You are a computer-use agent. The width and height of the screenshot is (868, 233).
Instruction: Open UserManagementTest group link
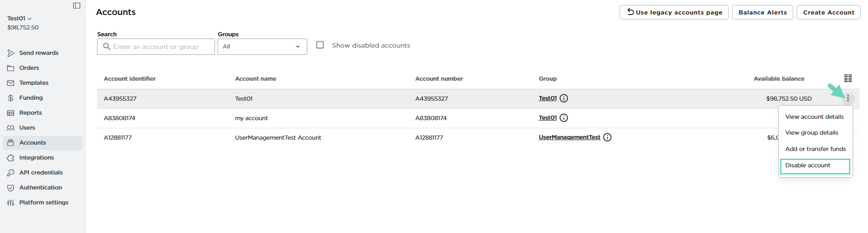(x=569, y=137)
